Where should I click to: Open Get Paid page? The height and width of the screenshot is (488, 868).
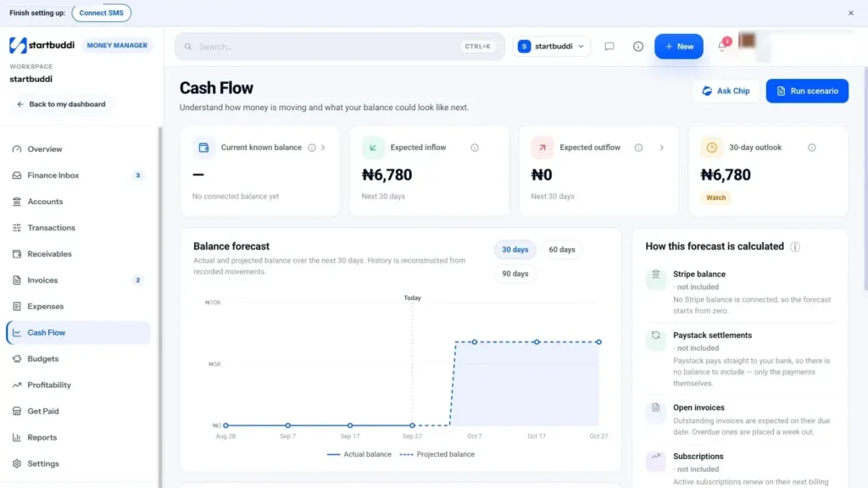pos(78,411)
